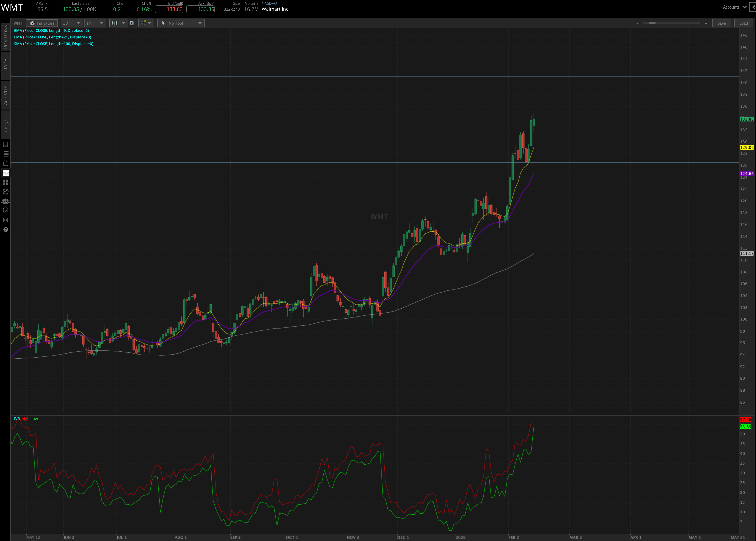
Task: Select the active chart icon in sidebar
Action: click(5, 173)
